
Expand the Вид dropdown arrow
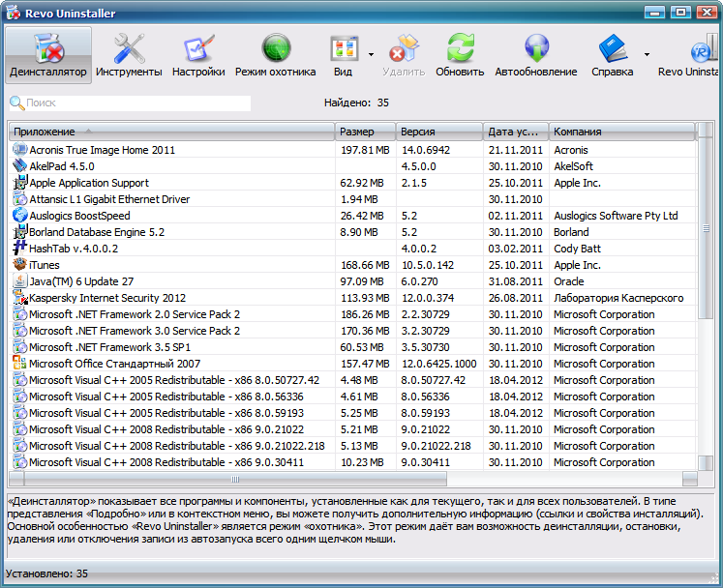372,55
